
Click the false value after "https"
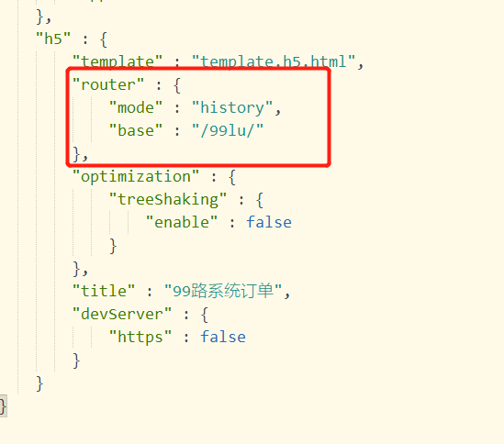pyautogui.click(x=223, y=337)
